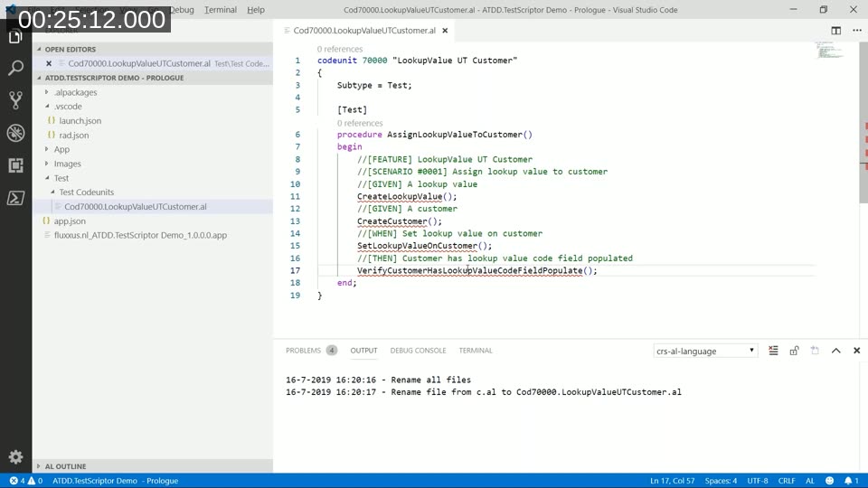Switch to the Output panel tab
868x488 pixels.
click(x=363, y=351)
